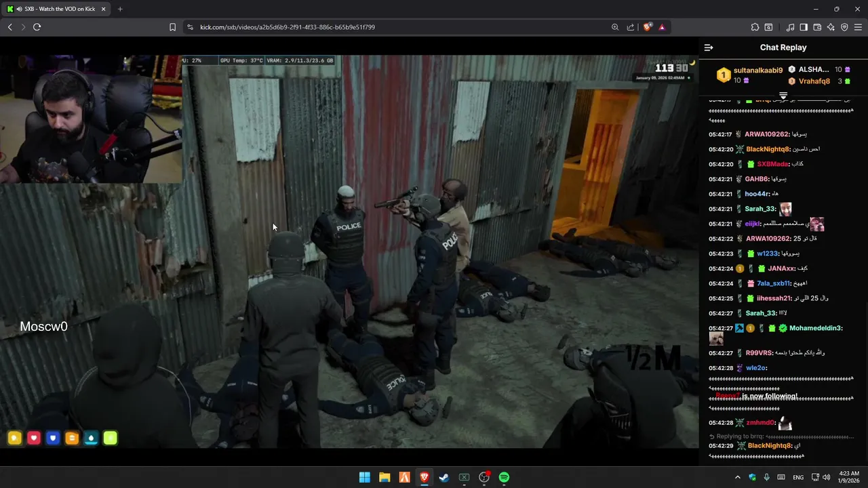
Task: Open the sultanalkaabi9 top gifter profile
Action: click(758, 70)
